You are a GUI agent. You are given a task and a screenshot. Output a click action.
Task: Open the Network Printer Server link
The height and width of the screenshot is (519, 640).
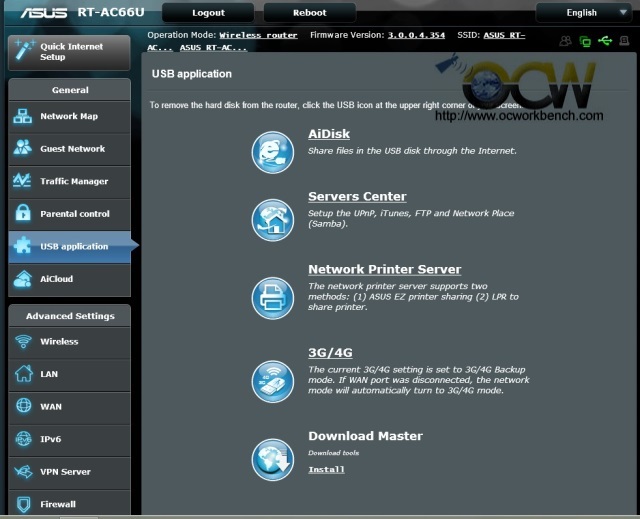(384, 269)
